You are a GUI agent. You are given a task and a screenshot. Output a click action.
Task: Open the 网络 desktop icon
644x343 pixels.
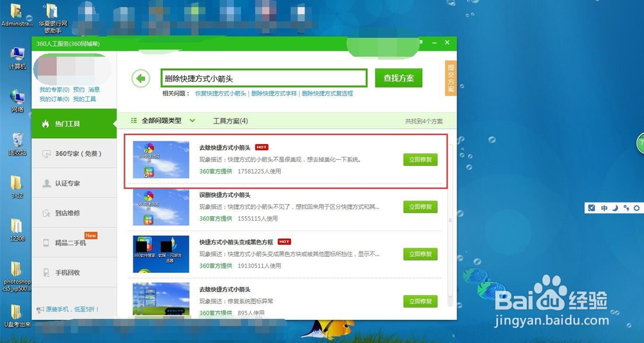coord(17,101)
